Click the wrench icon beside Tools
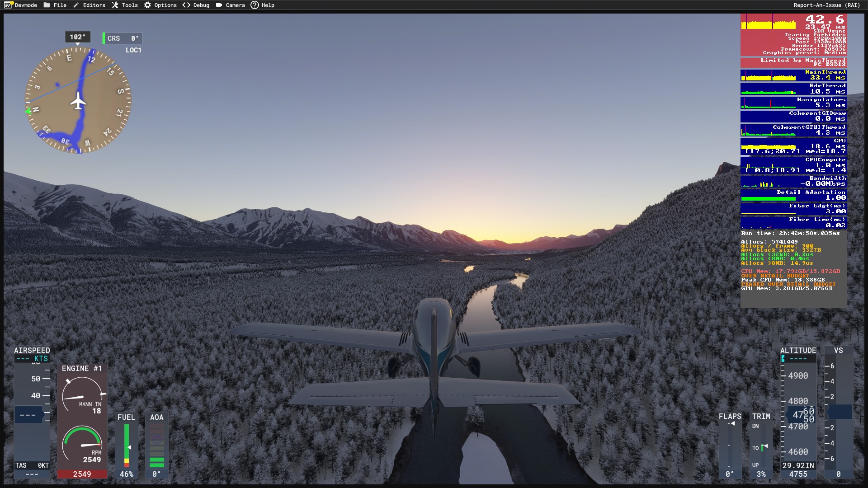 (115, 5)
